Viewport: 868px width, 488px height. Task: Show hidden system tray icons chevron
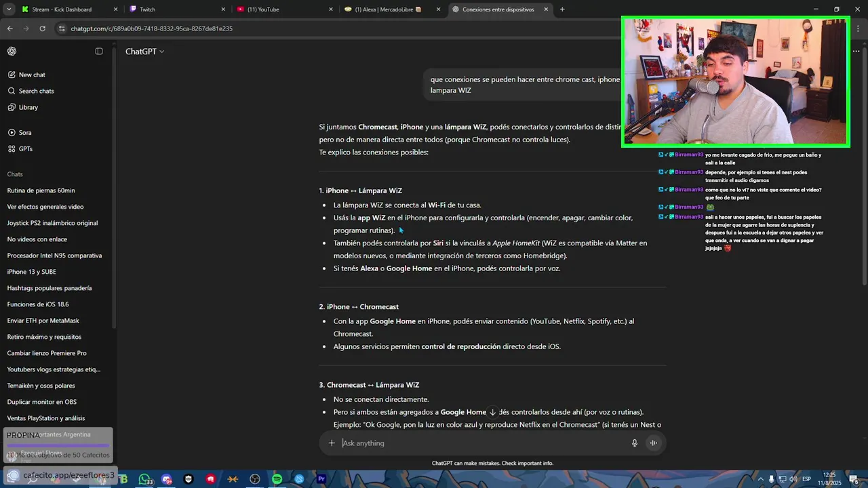[x=759, y=479]
